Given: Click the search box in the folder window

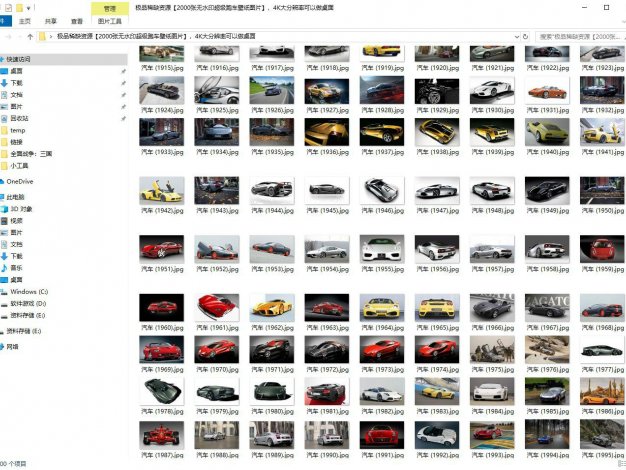Looking at the screenshot, I should point(578,36).
